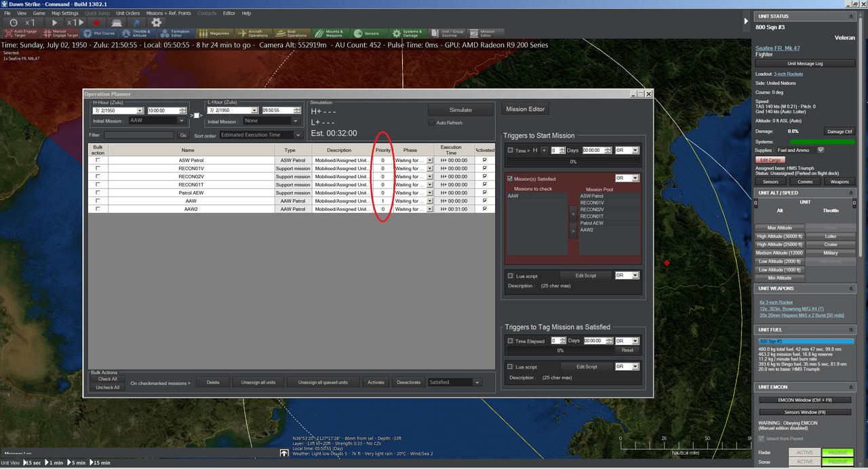Collapse the Unit Fuel panel
868x469 pixels.
[851, 329]
